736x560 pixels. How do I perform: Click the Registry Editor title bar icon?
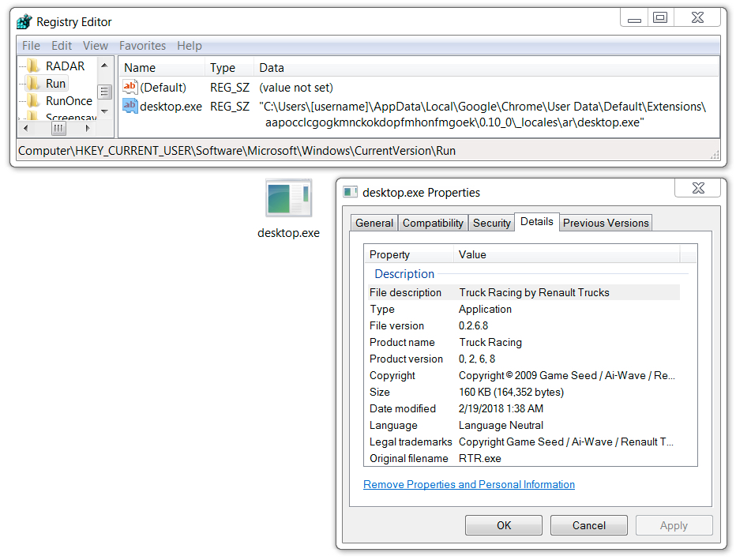(24, 21)
